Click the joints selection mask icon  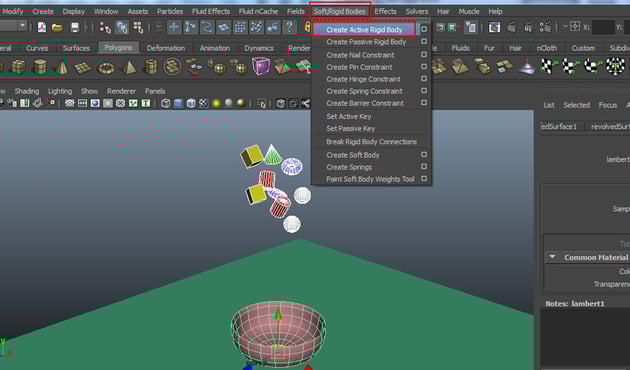click(190, 27)
